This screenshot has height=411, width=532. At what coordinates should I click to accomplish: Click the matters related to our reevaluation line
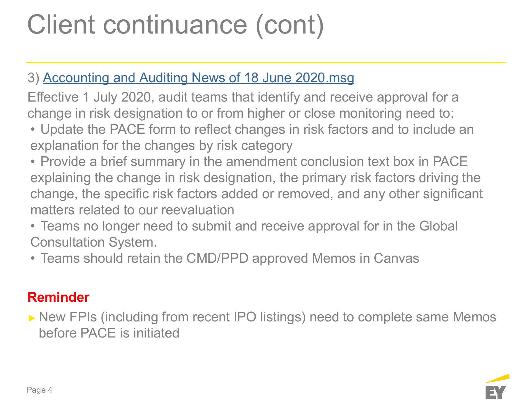[132, 210]
